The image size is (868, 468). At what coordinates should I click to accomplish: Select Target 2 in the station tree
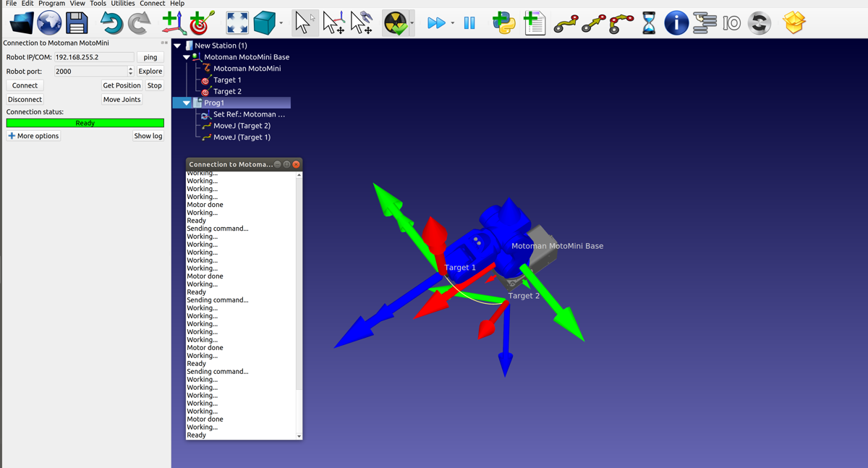coord(227,92)
